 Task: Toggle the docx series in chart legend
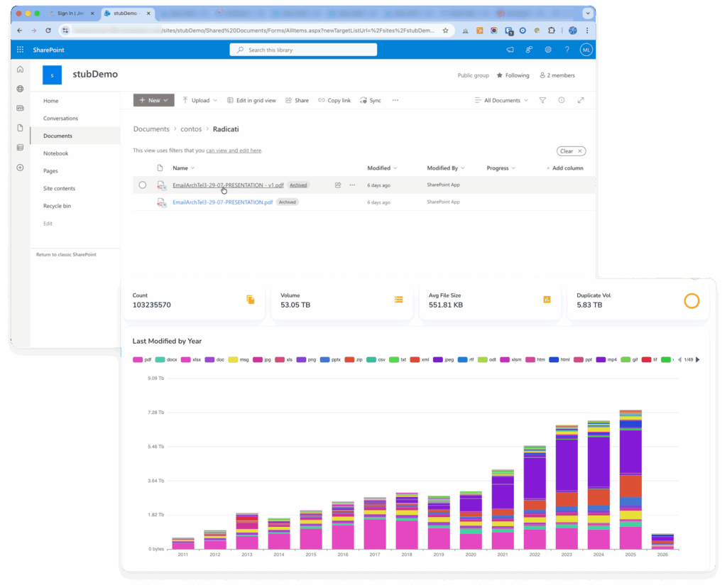point(166,359)
